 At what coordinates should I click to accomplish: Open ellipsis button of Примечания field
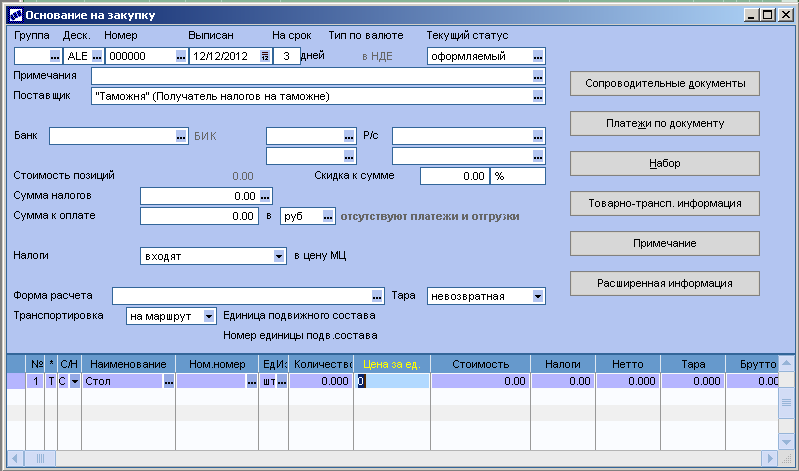538,76
